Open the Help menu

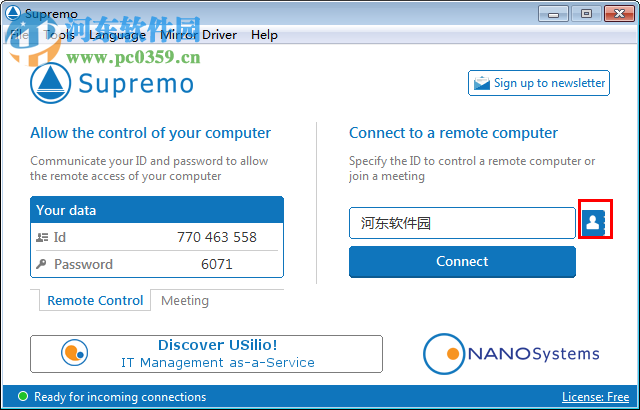(x=264, y=35)
